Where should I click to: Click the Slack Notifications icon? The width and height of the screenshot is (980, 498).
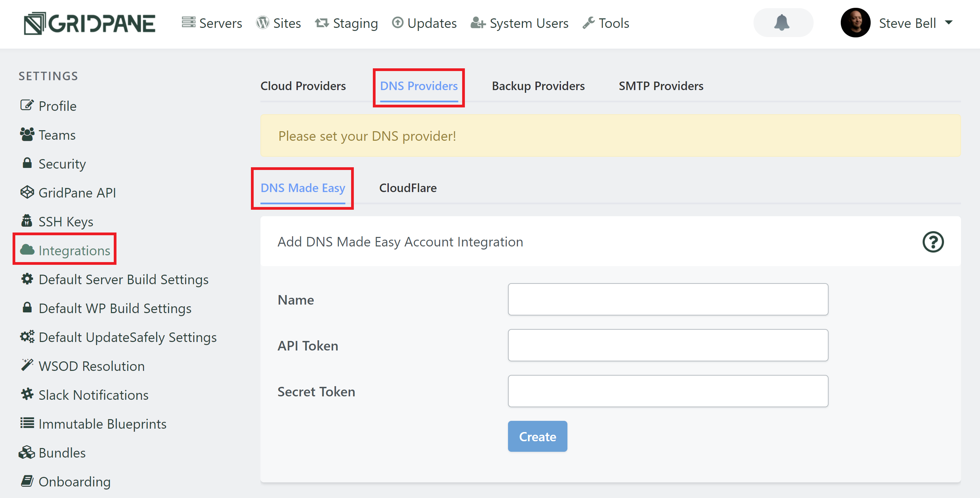click(27, 394)
